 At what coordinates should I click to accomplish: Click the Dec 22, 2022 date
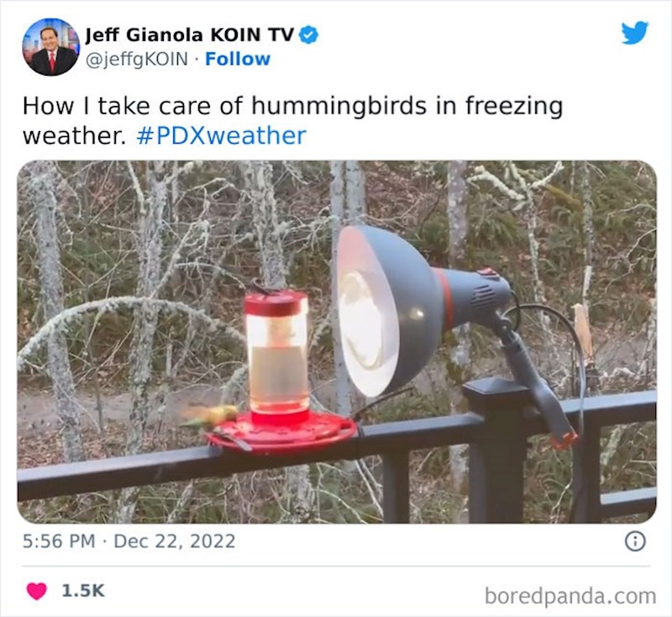[x=175, y=541]
